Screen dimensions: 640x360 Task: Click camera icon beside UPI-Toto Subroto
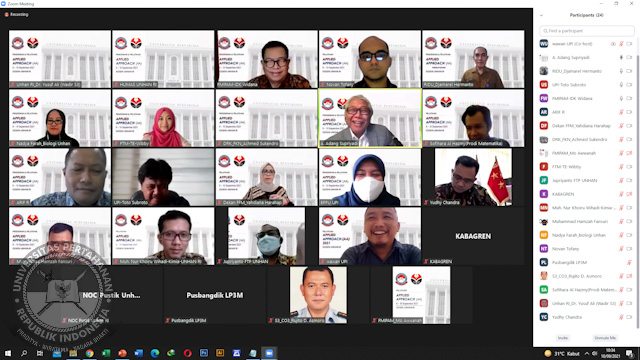[x=629, y=85]
